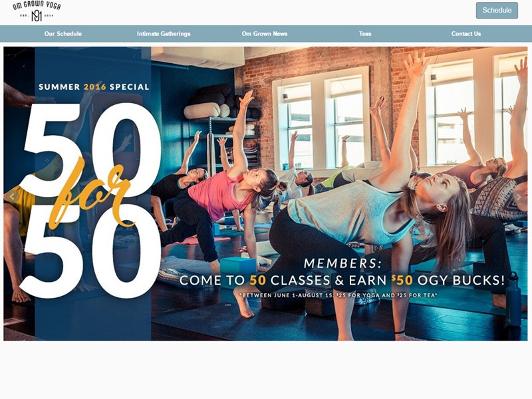Go to Om Grown News

[265, 34]
